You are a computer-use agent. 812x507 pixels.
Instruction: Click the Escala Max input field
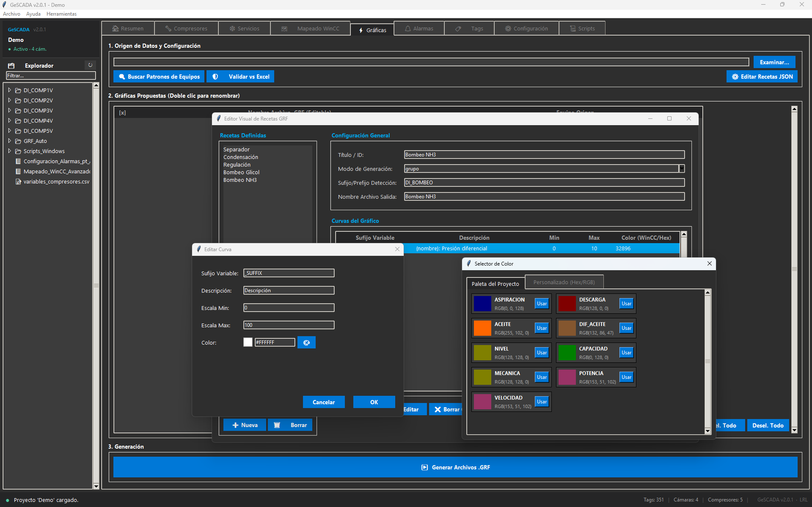[x=289, y=325]
